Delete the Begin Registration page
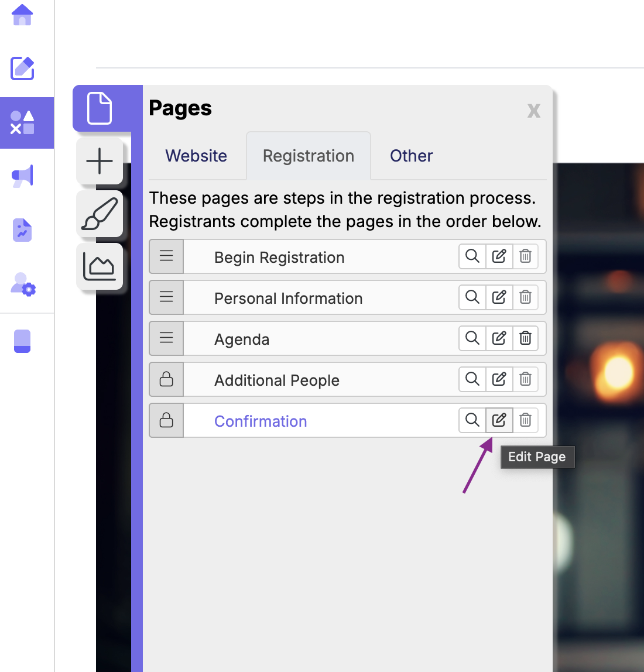This screenshot has width=644, height=672. (x=525, y=256)
